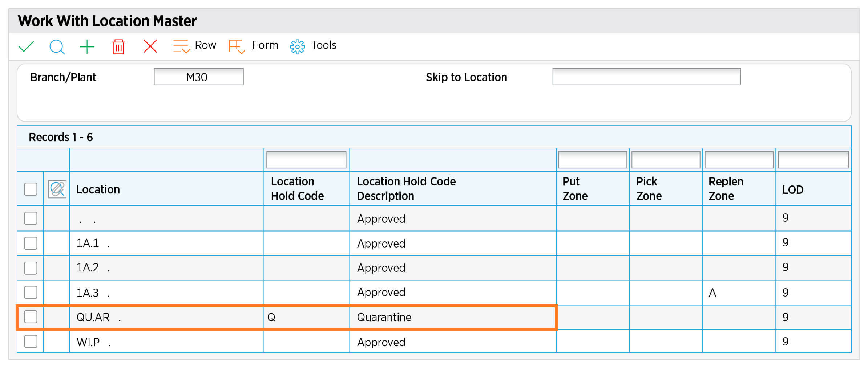Open the Row menu
868x368 pixels.
pos(205,45)
